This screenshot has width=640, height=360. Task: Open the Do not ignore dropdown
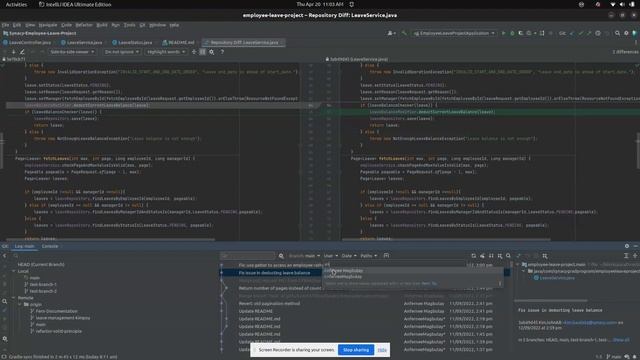121,52
